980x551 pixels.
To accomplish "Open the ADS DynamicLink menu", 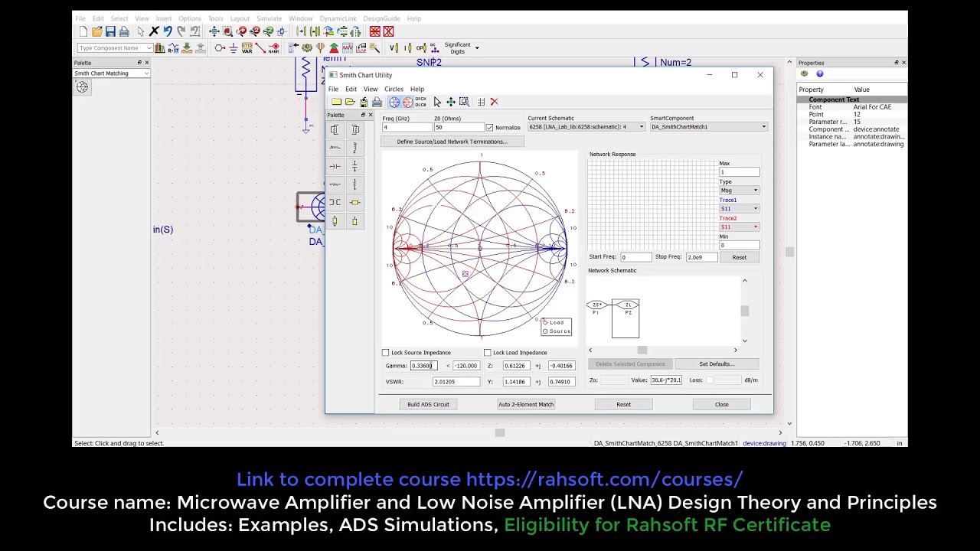I will click(338, 18).
